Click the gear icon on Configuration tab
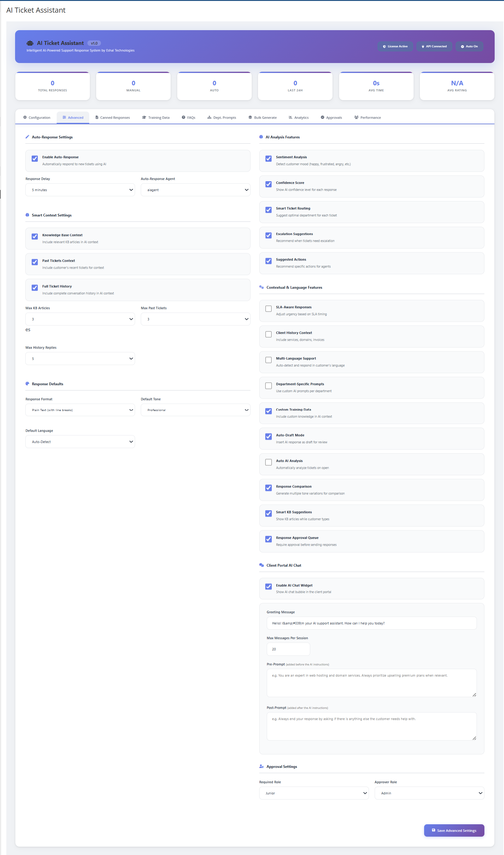 coord(25,117)
